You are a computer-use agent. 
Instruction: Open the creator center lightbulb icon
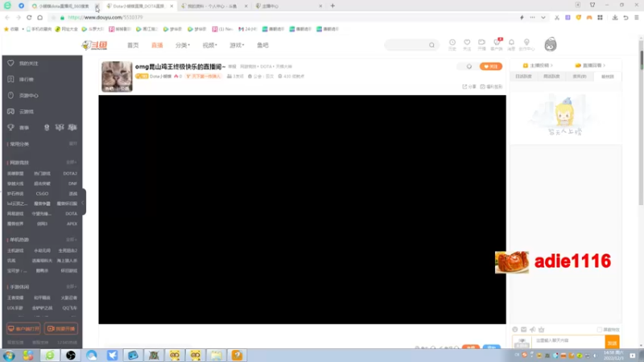tap(526, 43)
